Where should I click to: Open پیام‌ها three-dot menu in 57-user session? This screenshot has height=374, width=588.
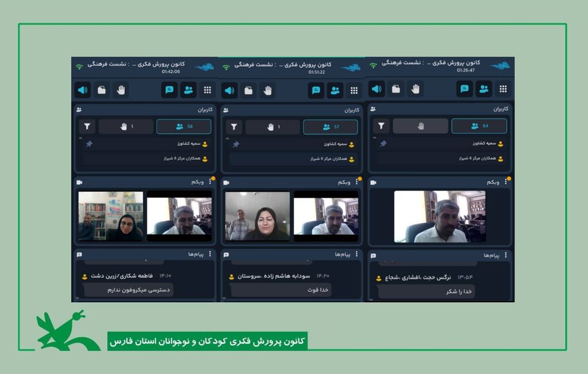357,254
